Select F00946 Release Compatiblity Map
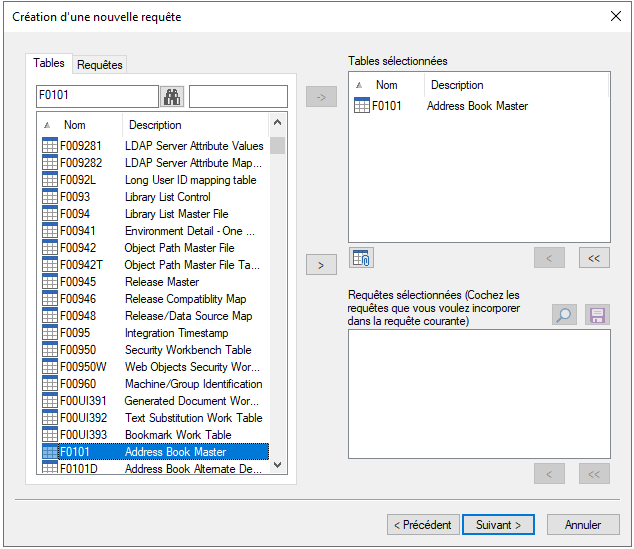Image resolution: width=634 pixels, height=549 pixels. point(155,298)
